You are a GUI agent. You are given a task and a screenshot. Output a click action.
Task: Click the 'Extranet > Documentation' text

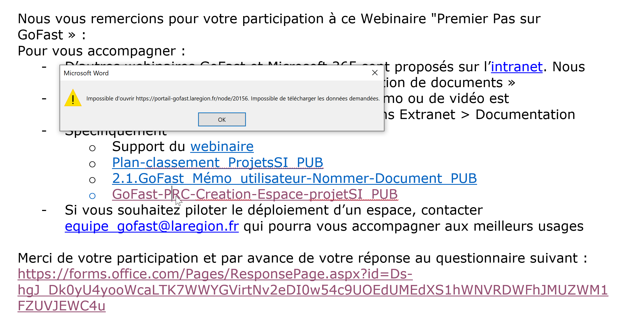pos(487,115)
